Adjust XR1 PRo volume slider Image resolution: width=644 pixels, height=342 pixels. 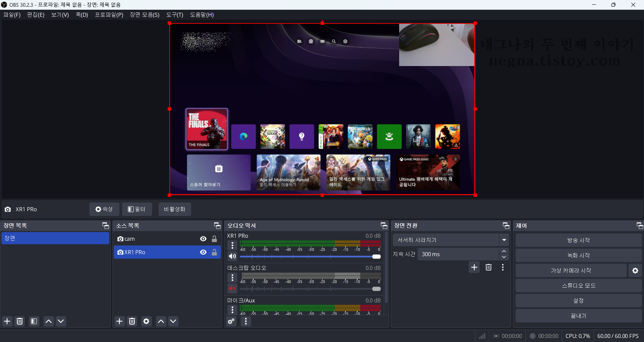[310, 256]
